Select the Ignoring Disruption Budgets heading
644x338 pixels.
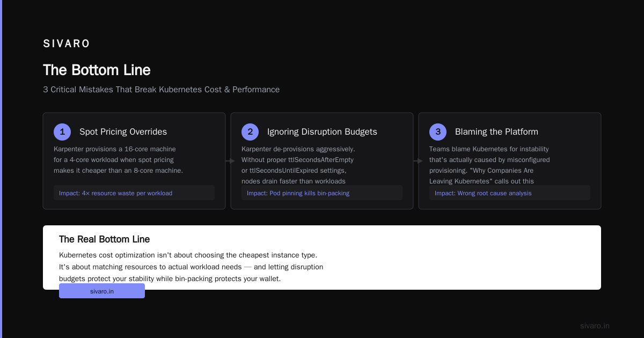click(322, 132)
